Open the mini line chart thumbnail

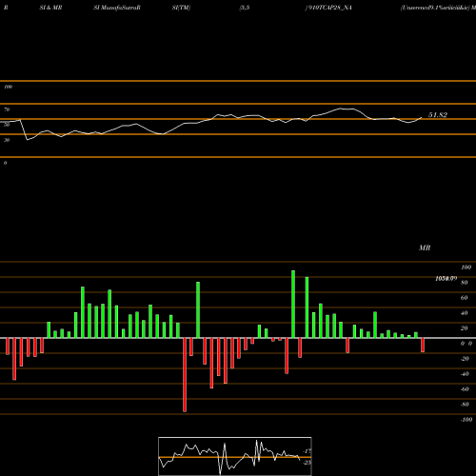tap(235, 456)
